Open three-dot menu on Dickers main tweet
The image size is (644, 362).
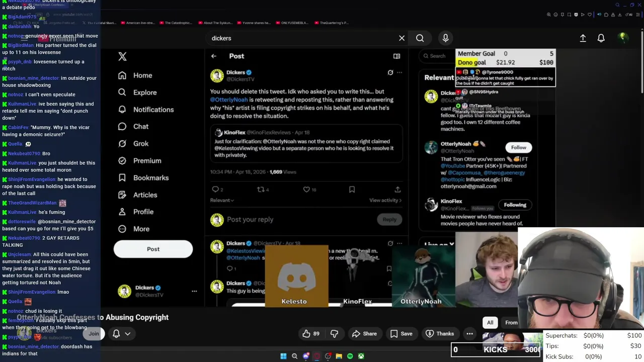point(399,72)
